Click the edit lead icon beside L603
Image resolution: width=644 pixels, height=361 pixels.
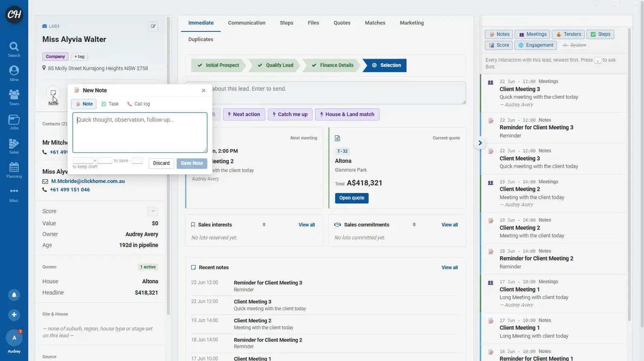pyautogui.click(x=153, y=26)
